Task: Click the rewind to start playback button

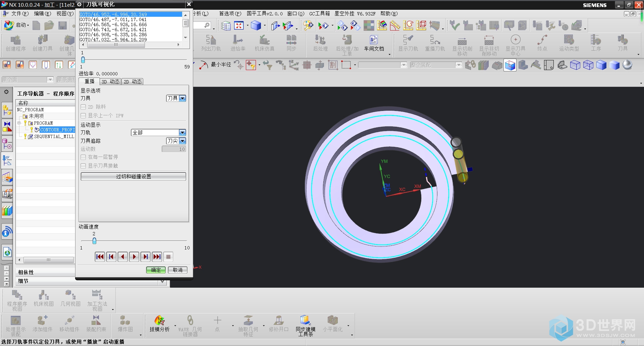Action: coord(100,257)
